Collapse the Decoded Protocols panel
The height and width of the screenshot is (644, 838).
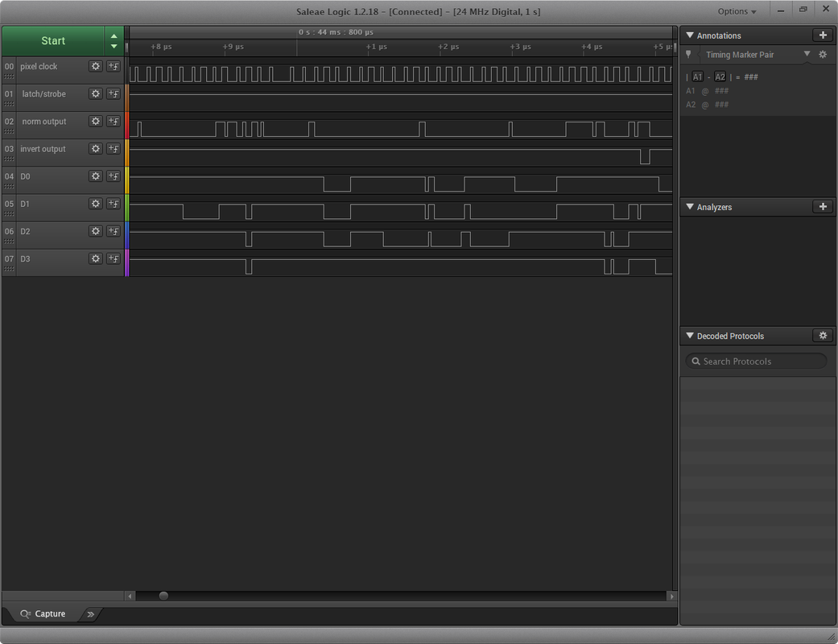(690, 336)
